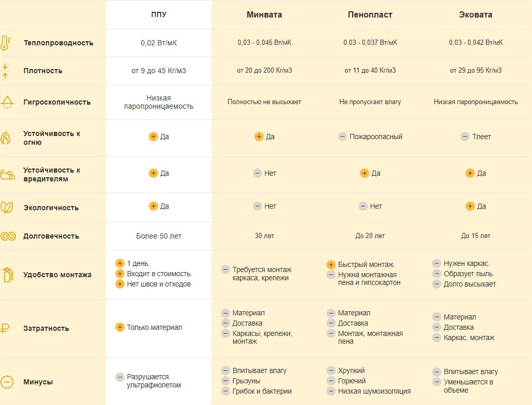
Task: Click the hygroscopicity icon beside Гигроскопичность
Action: (7, 102)
